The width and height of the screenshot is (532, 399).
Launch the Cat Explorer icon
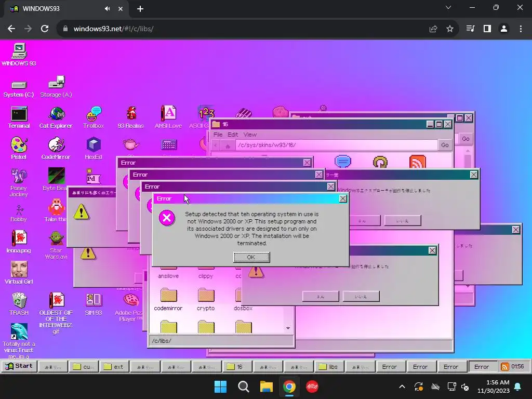56,117
